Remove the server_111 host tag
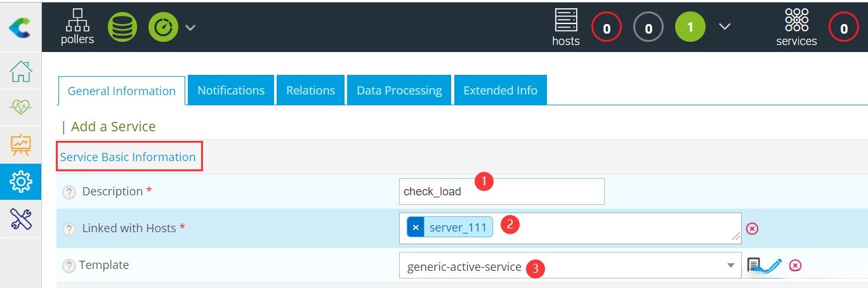Viewport: 868px width, 288px height. (416, 228)
